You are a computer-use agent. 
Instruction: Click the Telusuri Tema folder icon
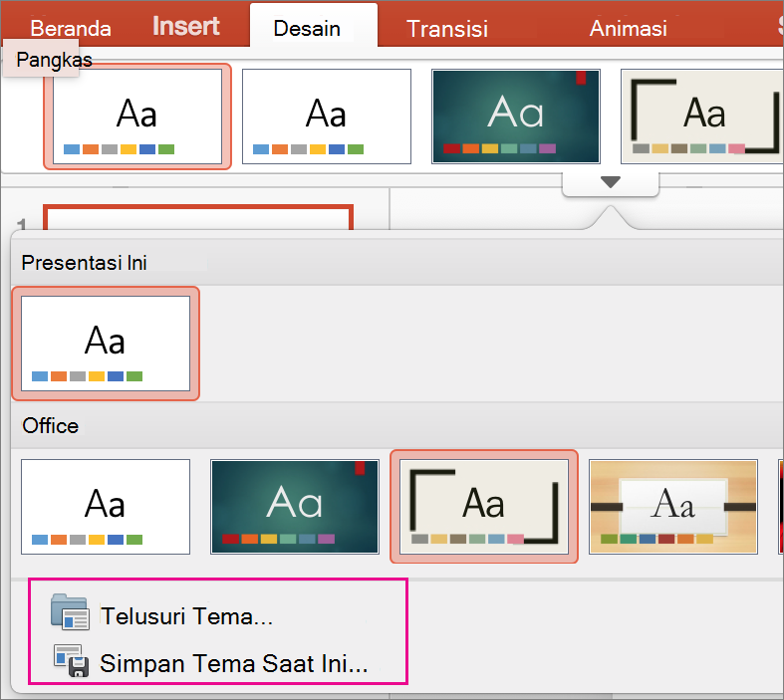pyautogui.click(x=70, y=611)
